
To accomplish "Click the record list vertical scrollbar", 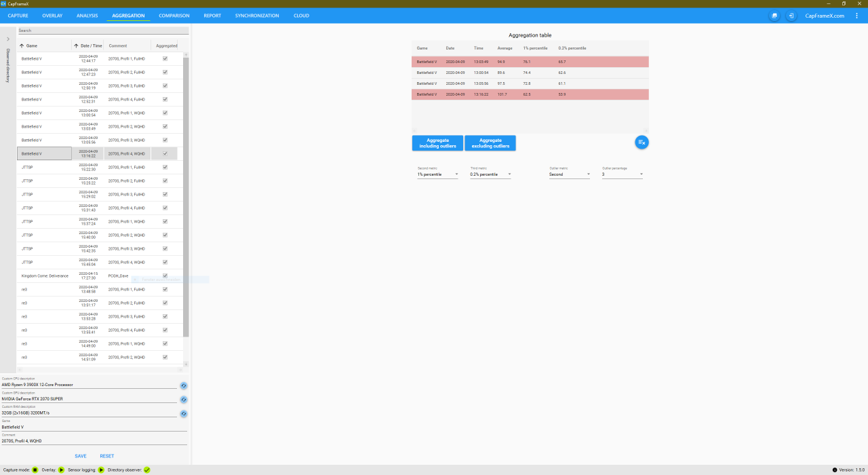I will click(x=186, y=197).
